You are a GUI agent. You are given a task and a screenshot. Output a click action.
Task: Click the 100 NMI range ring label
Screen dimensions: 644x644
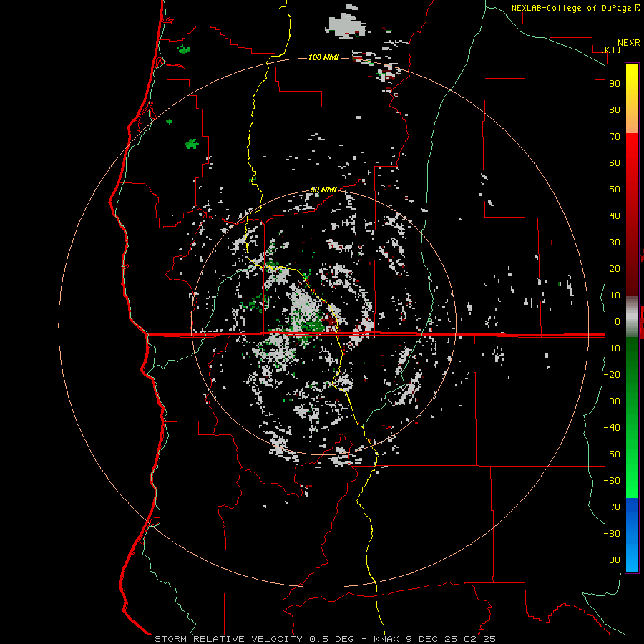(x=323, y=57)
